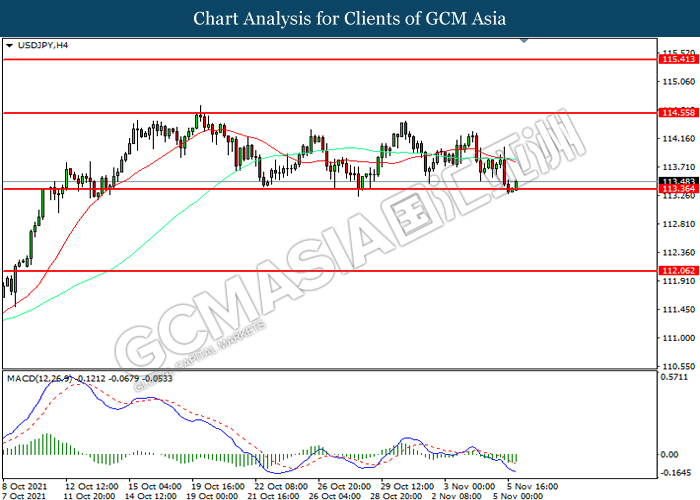This screenshot has height=500, width=700.
Task: Click the 112.360 price scale value
Action: [679, 253]
